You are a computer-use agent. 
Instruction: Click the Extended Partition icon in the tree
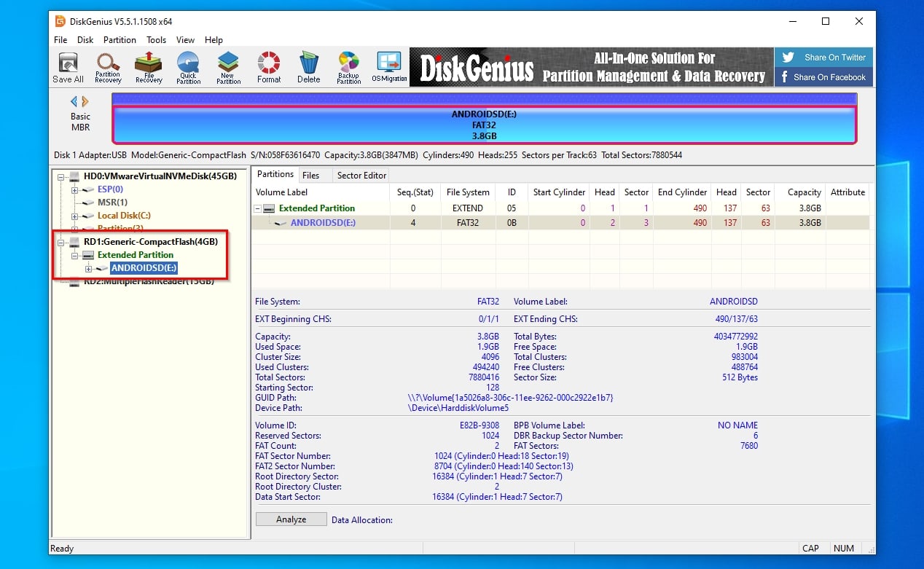(88, 255)
